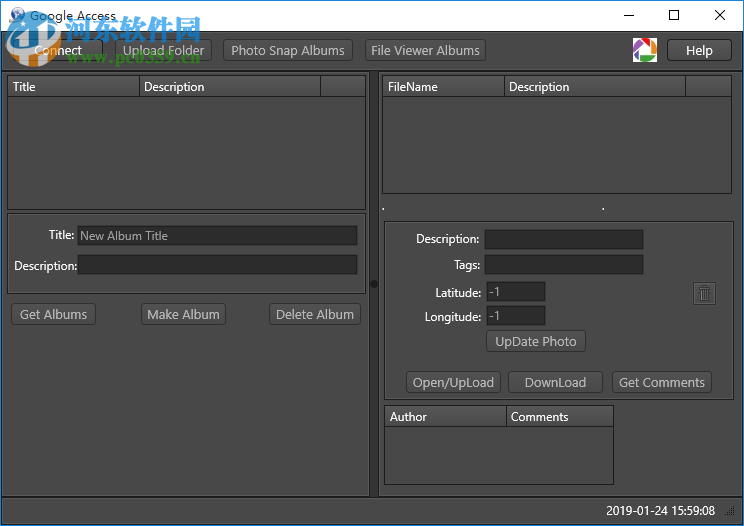
Task: Open File Viewer Albums
Action: [425, 50]
